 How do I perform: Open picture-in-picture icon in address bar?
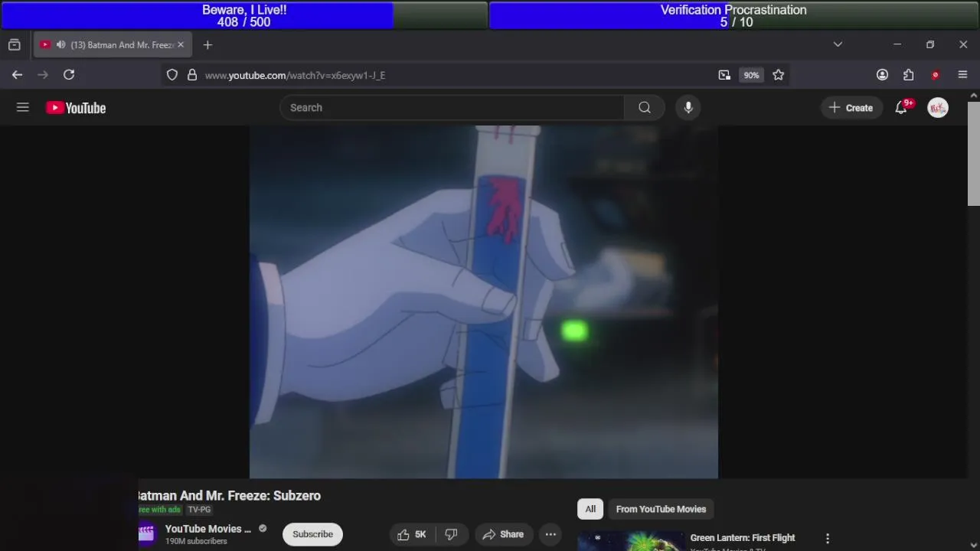724,75
